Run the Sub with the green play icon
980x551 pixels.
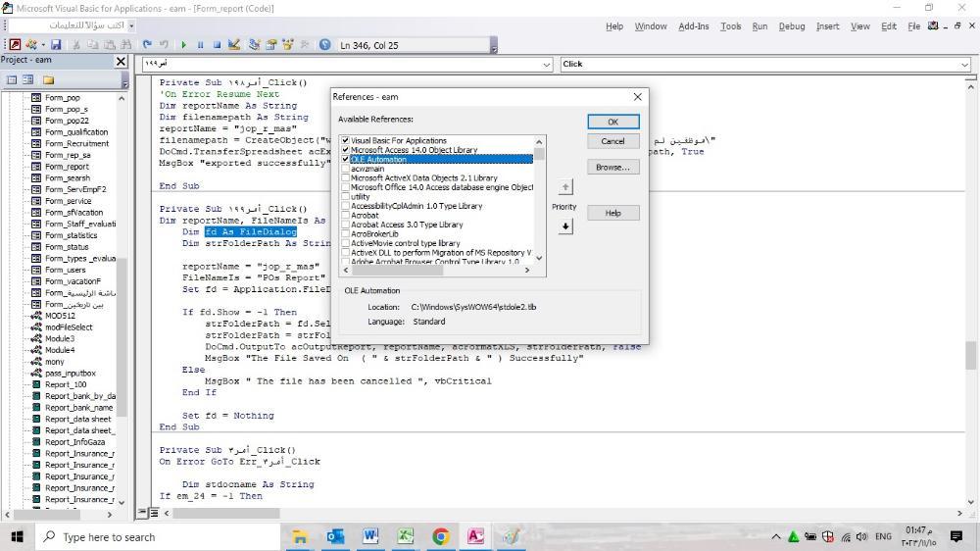click(184, 44)
